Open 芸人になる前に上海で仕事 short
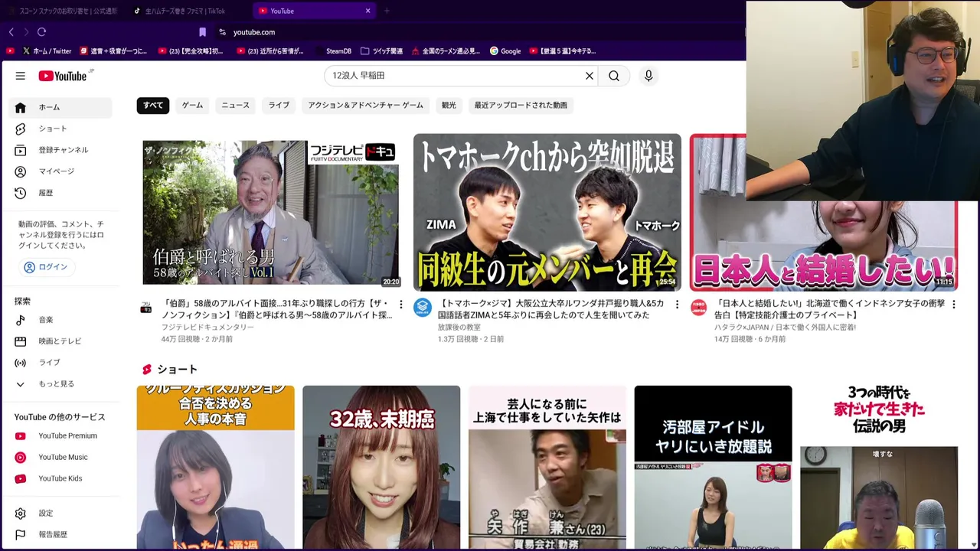The width and height of the screenshot is (980, 551). pos(547,467)
